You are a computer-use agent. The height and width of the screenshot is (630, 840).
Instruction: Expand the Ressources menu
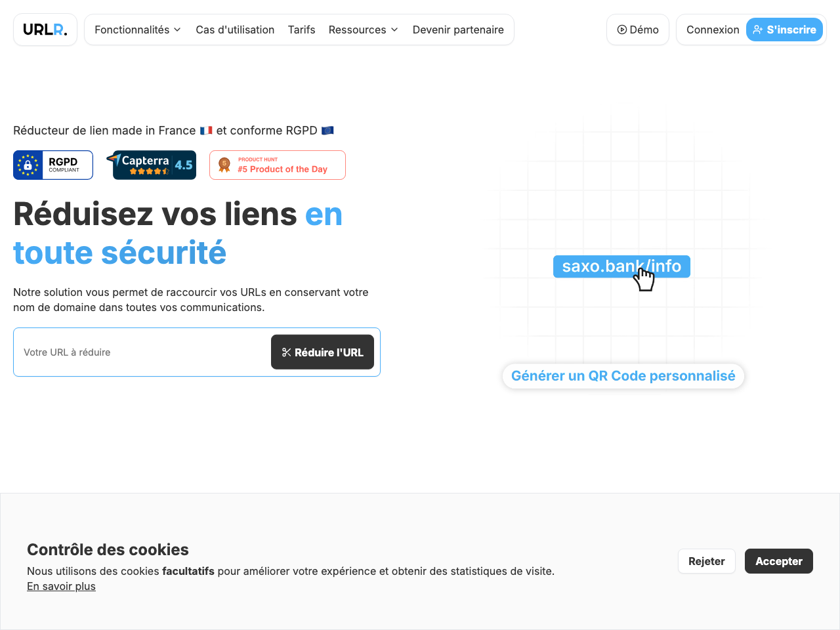point(363,30)
